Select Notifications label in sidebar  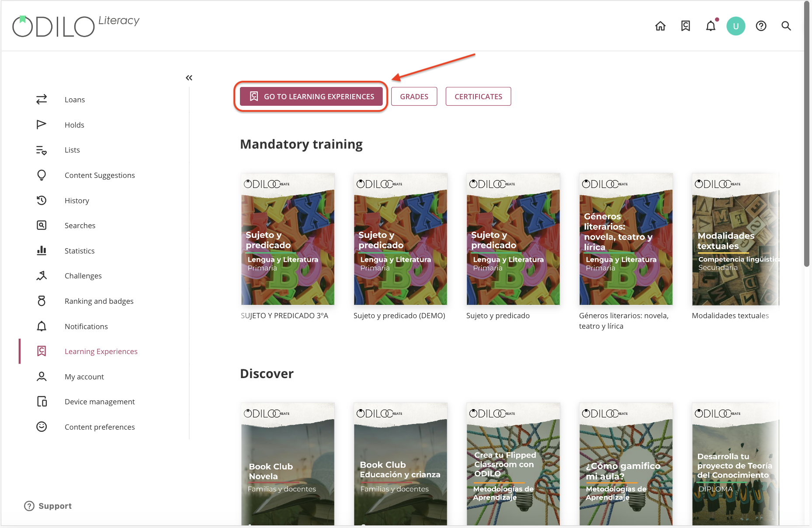pos(86,327)
